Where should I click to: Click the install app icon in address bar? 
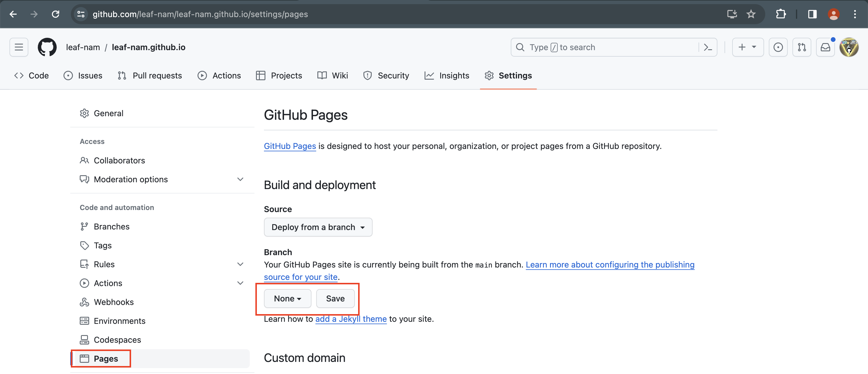pyautogui.click(x=732, y=14)
